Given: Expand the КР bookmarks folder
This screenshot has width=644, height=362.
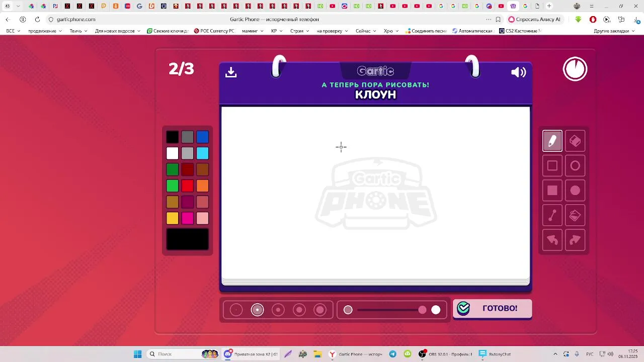Looking at the screenshot, I should coord(277,31).
